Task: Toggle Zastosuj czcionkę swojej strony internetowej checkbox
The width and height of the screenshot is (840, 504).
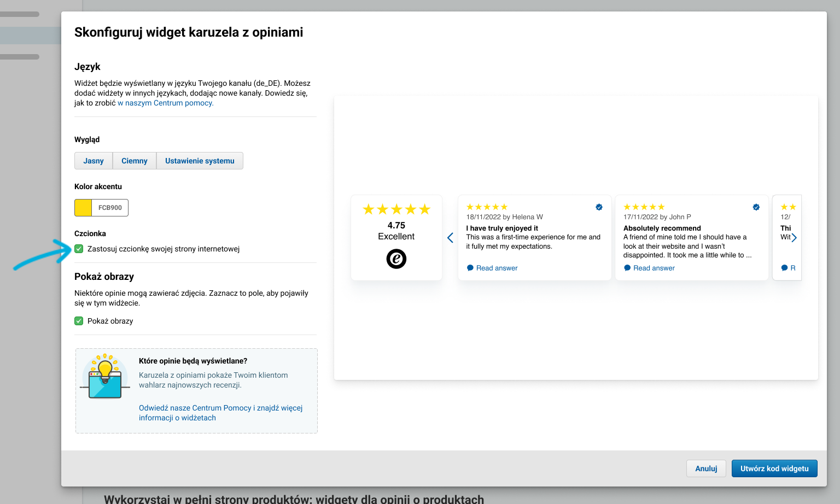Action: coord(79,249)
